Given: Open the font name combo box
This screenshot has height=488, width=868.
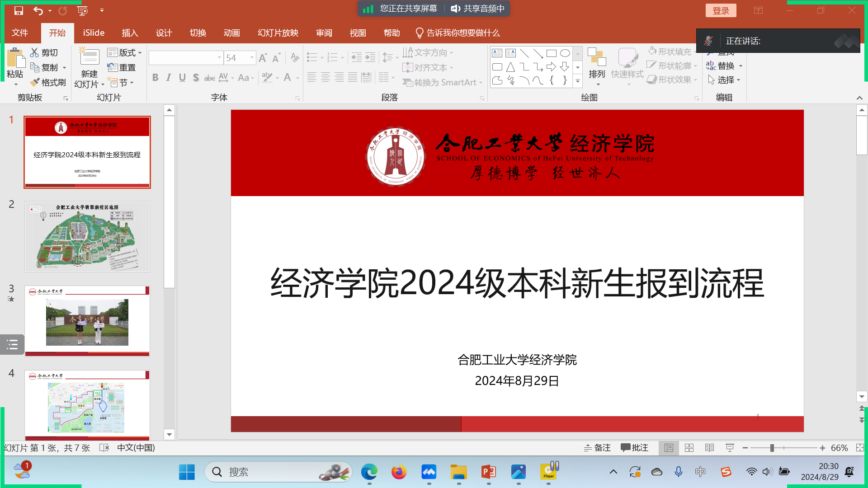Looking at the screenshot, I should (186, 58).
